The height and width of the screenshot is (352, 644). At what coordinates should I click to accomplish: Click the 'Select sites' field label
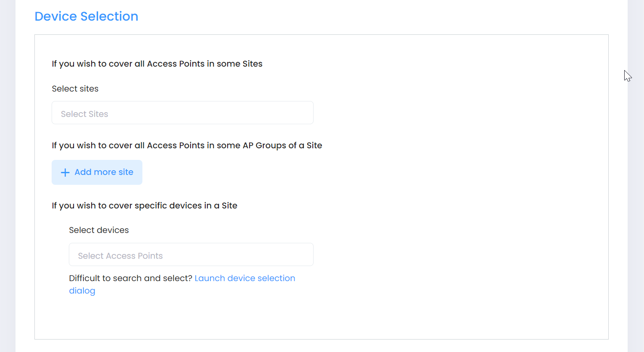tap(75, 89)
